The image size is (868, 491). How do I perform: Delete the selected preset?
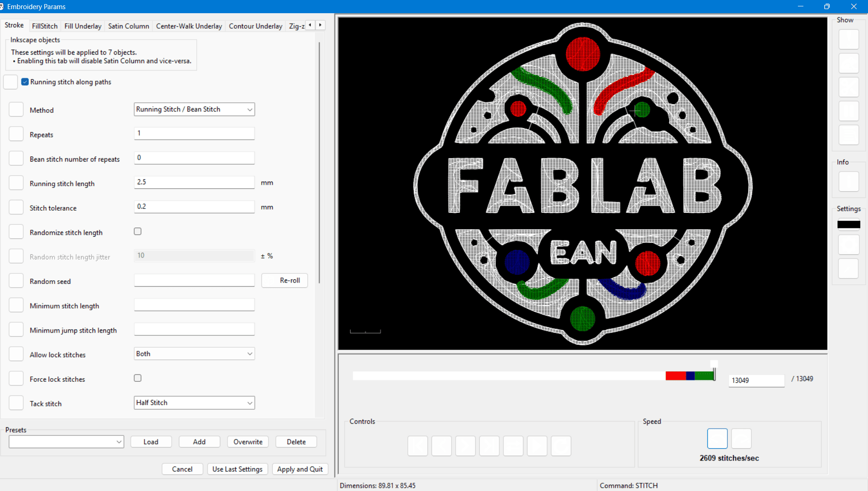[296, 442]
